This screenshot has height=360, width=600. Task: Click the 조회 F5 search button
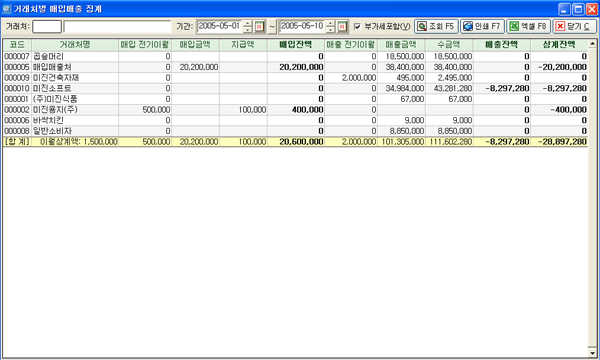coord(436,26)
